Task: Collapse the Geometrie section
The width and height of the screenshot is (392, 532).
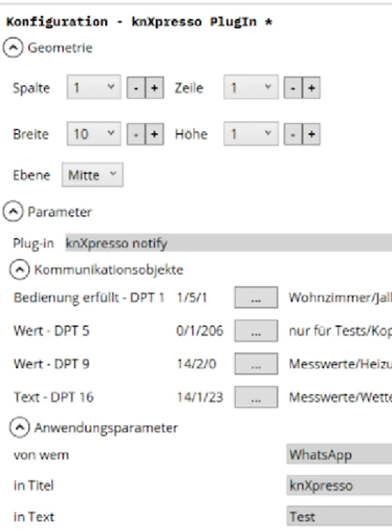Action: point(12,48)
